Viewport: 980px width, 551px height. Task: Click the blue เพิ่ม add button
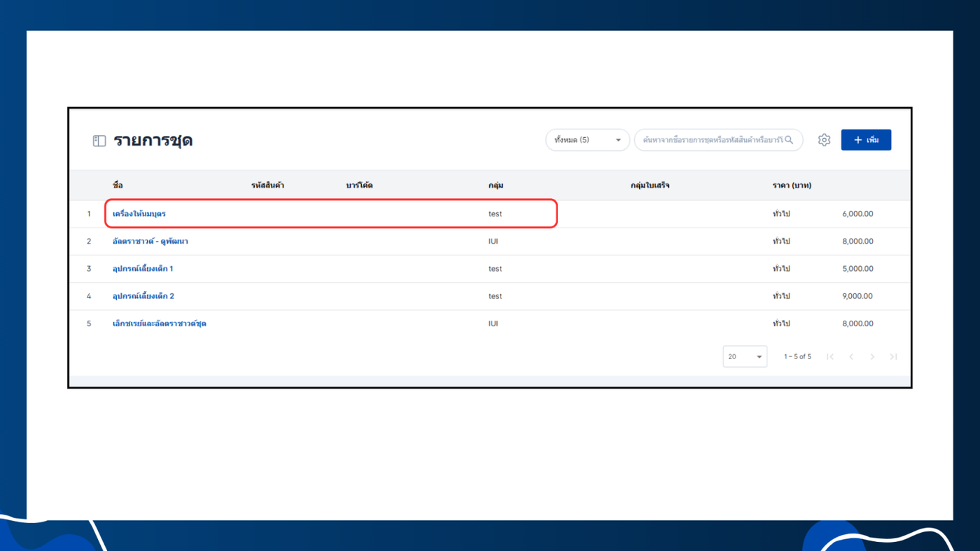(866, 140)
